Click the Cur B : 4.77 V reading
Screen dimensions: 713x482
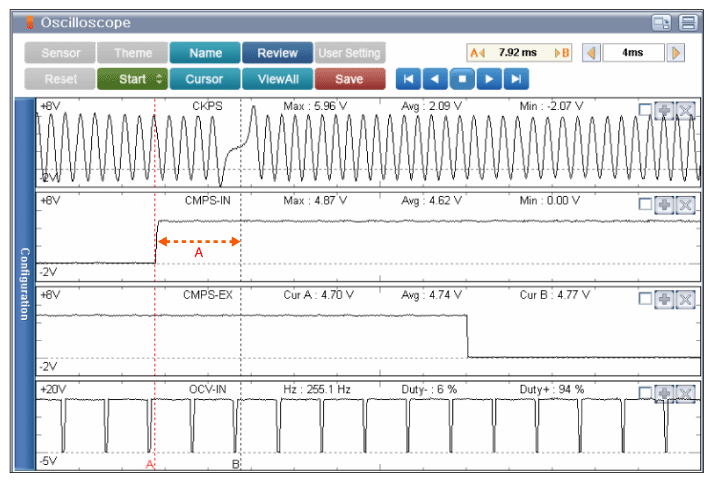point(555,295)
